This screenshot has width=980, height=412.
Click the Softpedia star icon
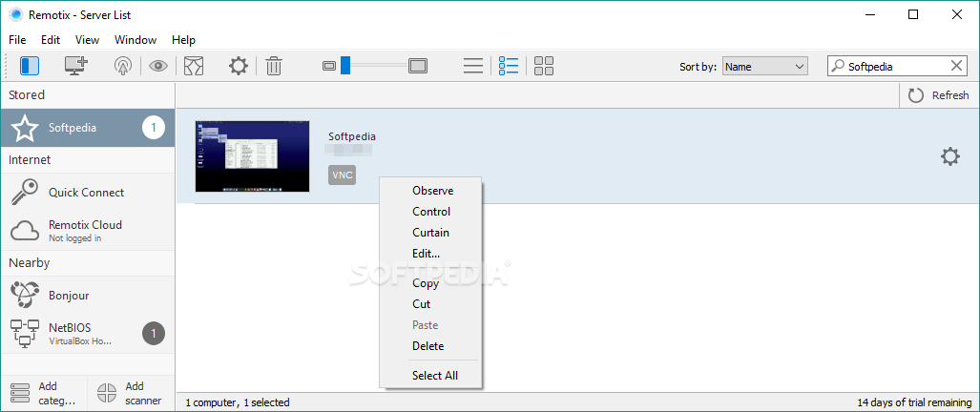coord(25,128)
